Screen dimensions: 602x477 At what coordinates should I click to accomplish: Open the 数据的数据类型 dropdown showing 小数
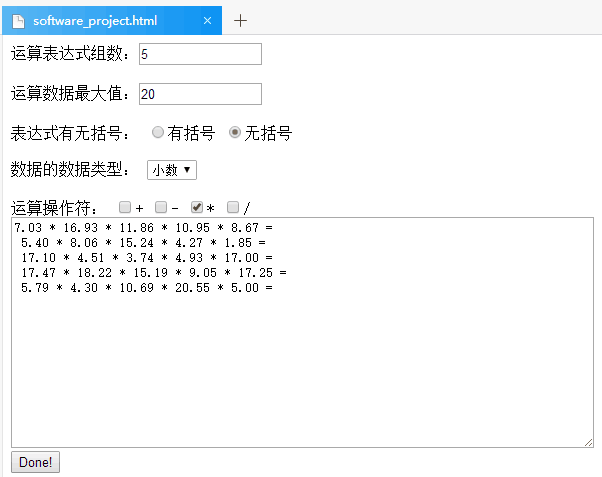tap(172, 170)
